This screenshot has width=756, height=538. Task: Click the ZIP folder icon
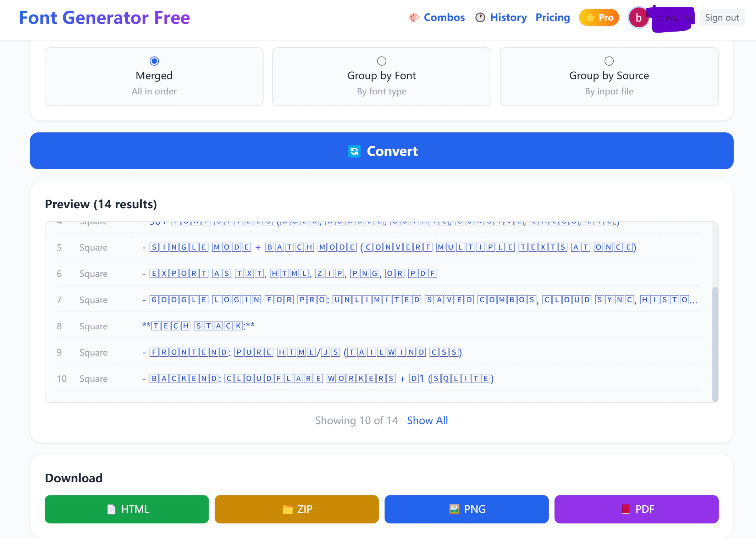coord(287,510)
